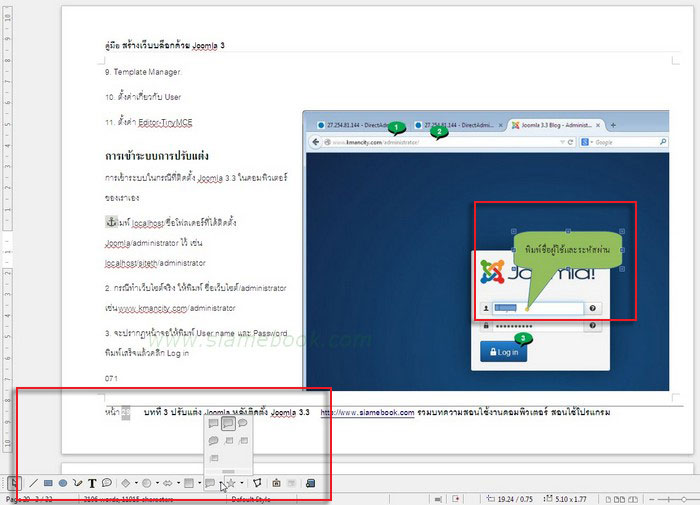Select the Text box tool
Image resolution: width=700 pixels, height=505 pixels.
(x=92, y=483)
